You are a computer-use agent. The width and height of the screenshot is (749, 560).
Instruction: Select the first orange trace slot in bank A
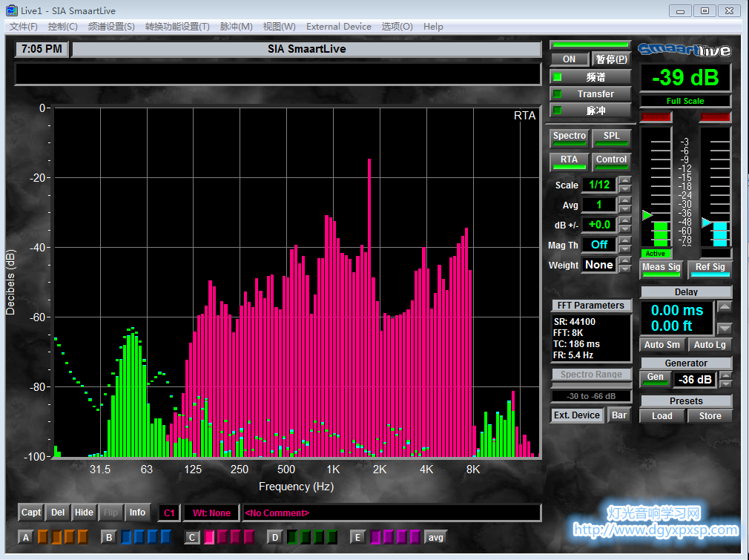[44, 537]
